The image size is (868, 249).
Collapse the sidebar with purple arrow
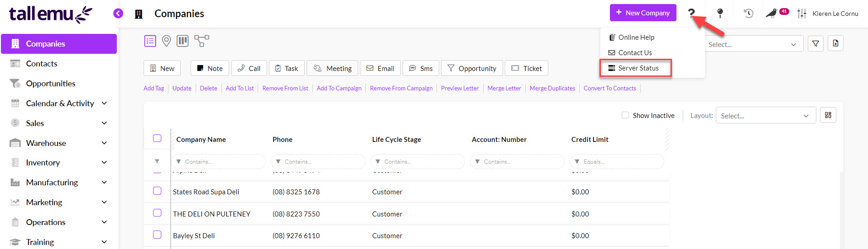pyautogui.click(x=118, y=14)
